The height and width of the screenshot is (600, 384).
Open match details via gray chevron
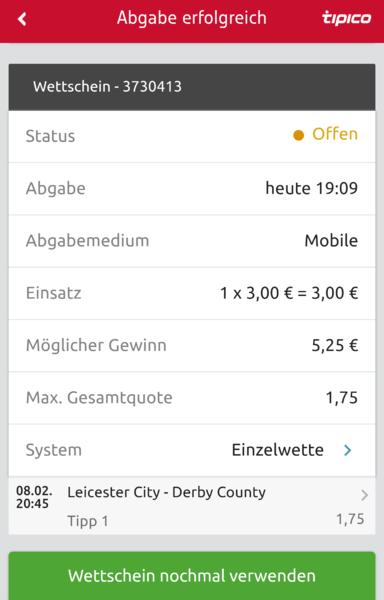coord(364,495)
